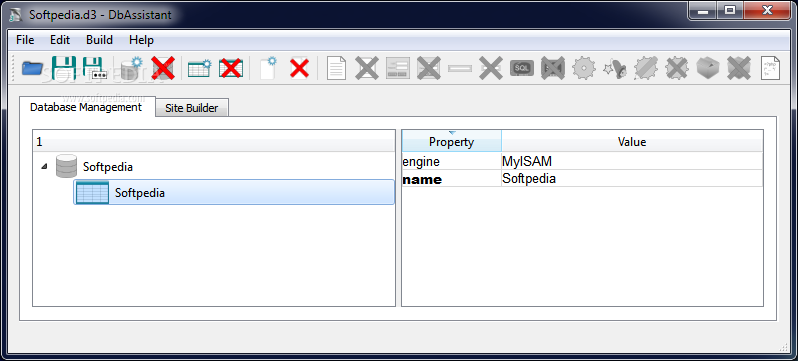798x361 pixels.
Task: Click the crossed-out SQL icon
Action: point(553,68)
